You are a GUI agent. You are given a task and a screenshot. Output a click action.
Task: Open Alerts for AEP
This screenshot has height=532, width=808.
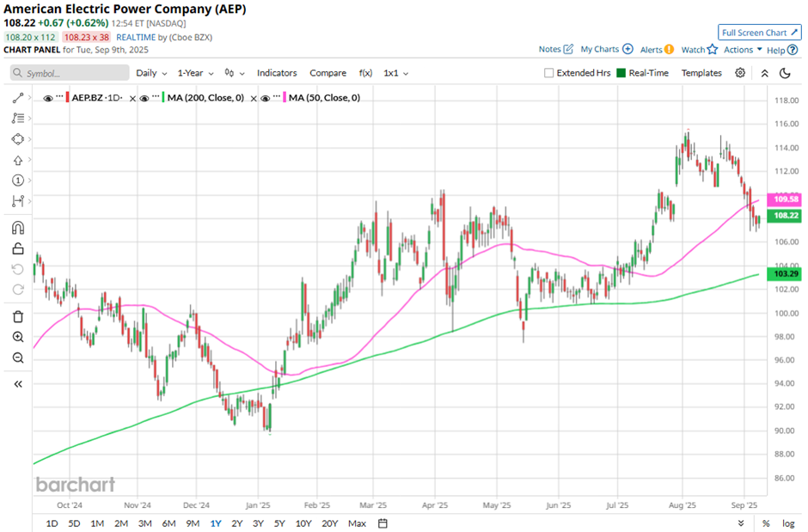point(657,50)
